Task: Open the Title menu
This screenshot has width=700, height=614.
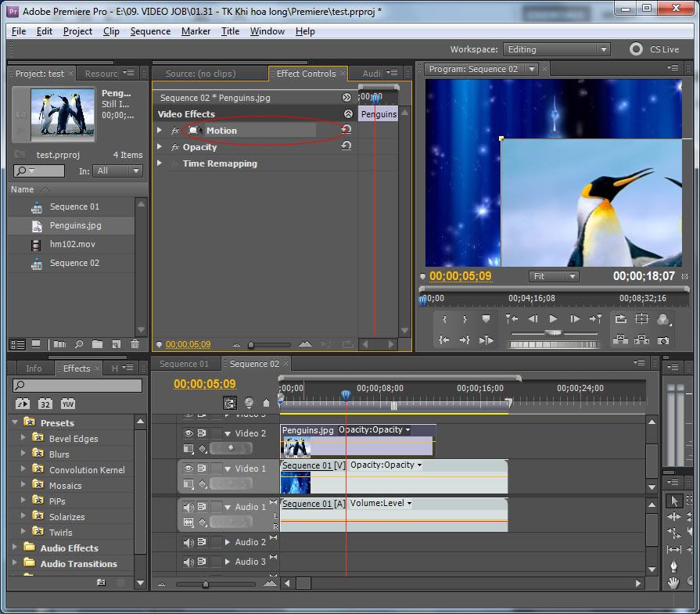Action: point(231,31)
